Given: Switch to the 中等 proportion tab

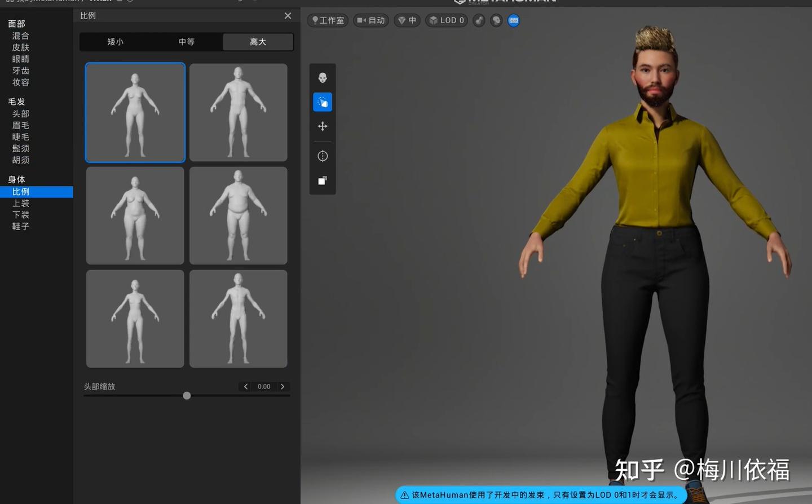Looking at the screenshot, I should click(x=186, y=41).
